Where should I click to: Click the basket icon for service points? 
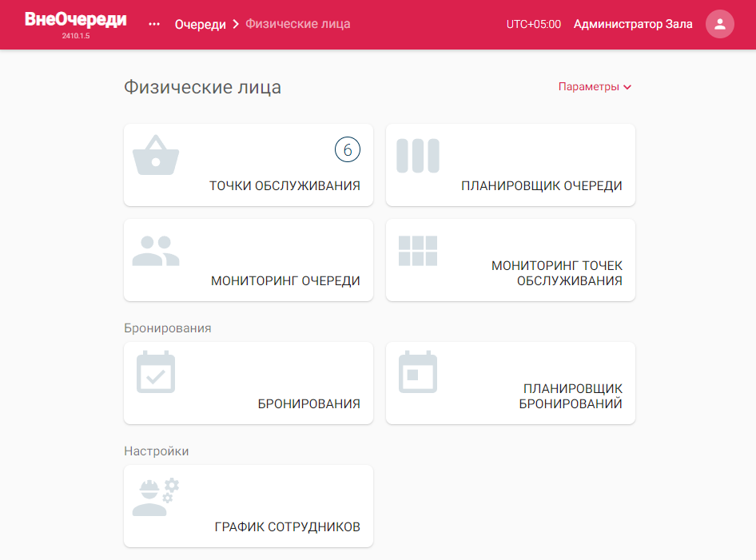tap(156, 155)
